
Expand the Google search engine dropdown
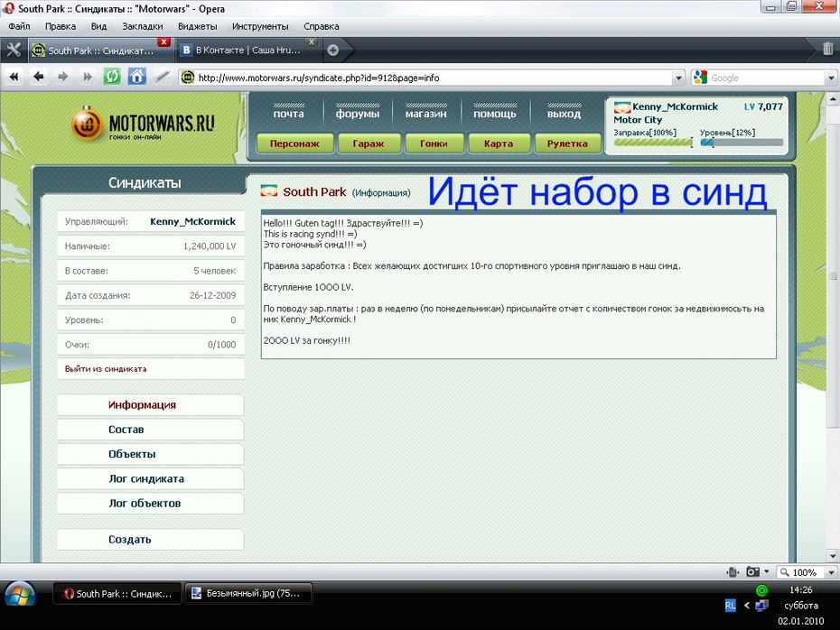pos(702,78)
